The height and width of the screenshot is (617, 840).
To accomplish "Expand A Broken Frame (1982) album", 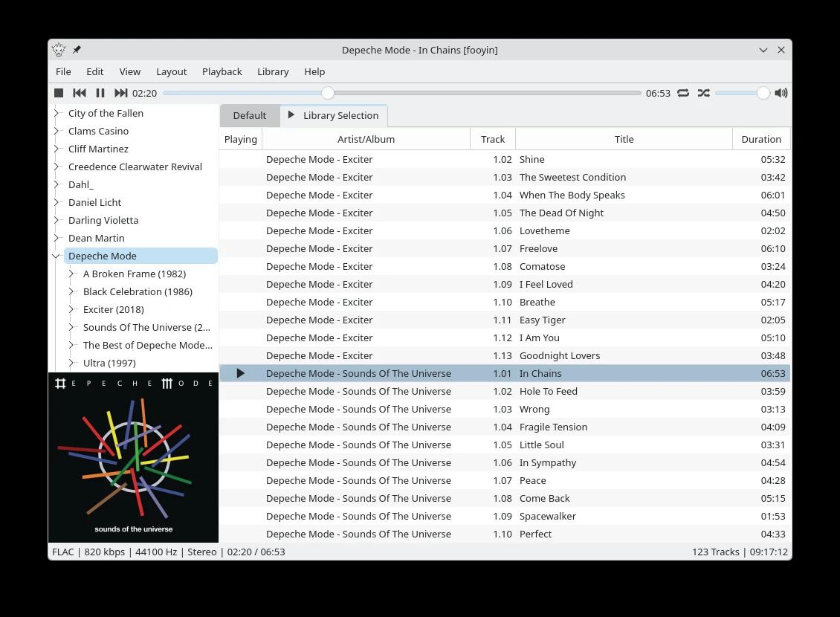I will pyautogui.click(x=71, y=274).
